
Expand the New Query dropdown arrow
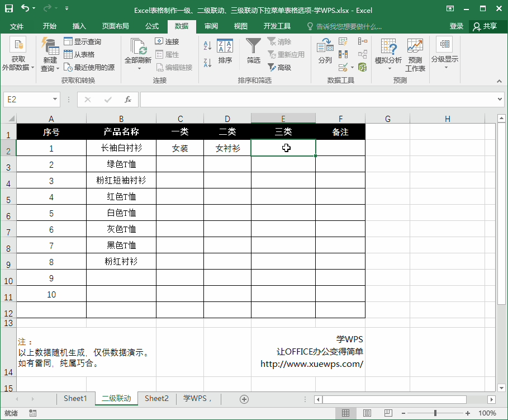[58, 68]
